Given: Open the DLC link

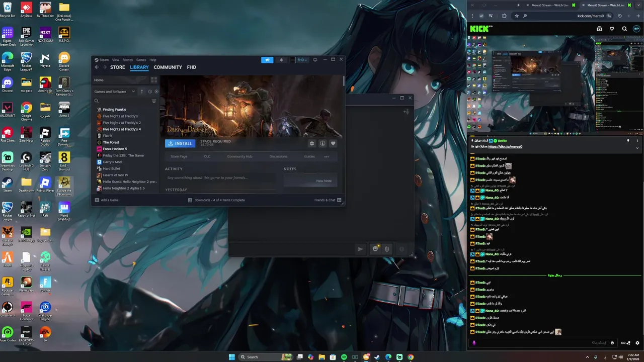Looking at the screenshot, I should click(x=207, y=156).
